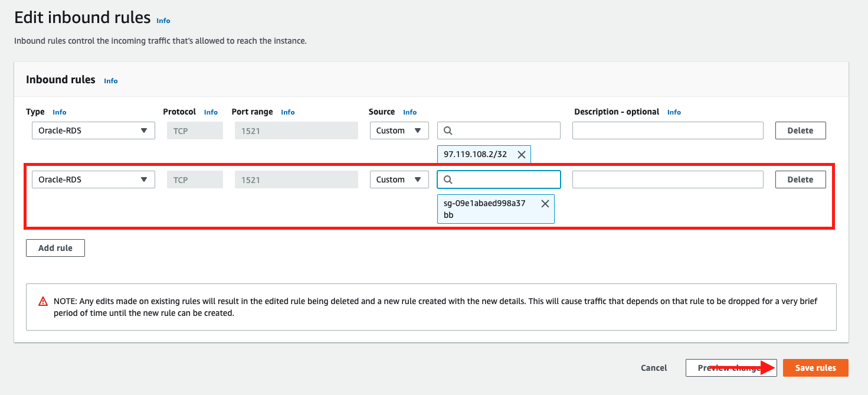868x395 pixels.
Task: Click the first rule TCP protocol field
Action: coord(195,130)
